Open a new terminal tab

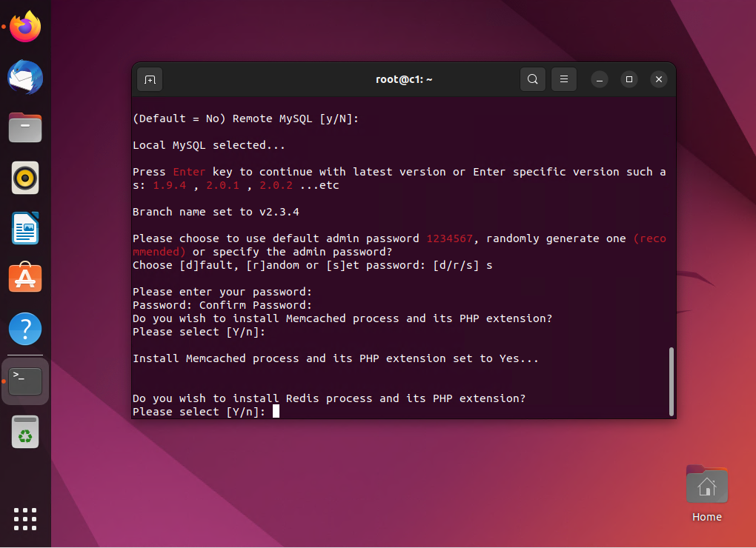tap(150, 79)
